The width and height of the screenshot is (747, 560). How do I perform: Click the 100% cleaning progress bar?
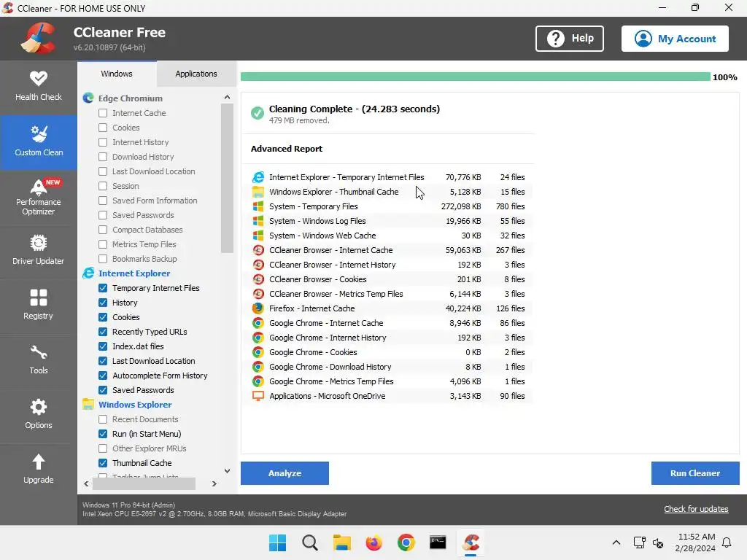[475, 77]
